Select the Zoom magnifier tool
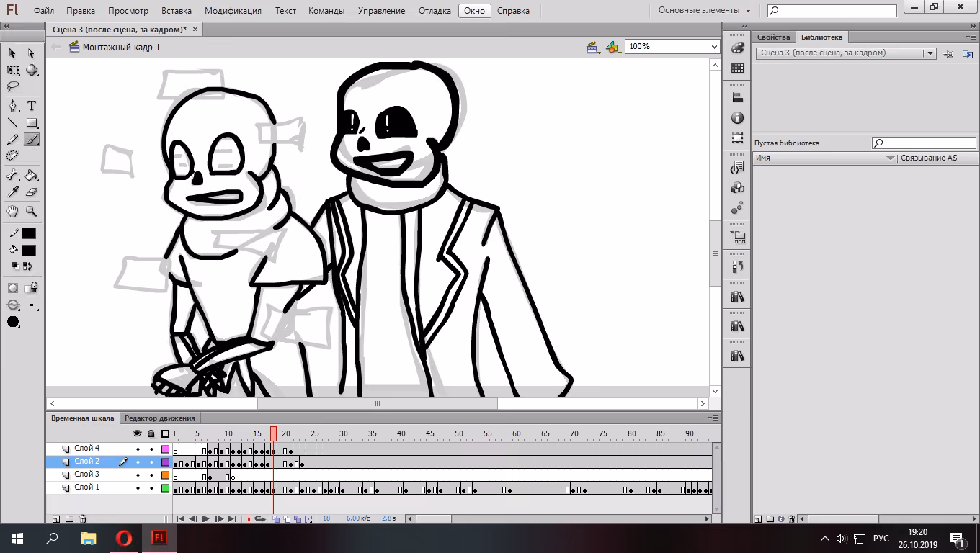Screen dimensions: 980x553 click(x=32, y=211)
